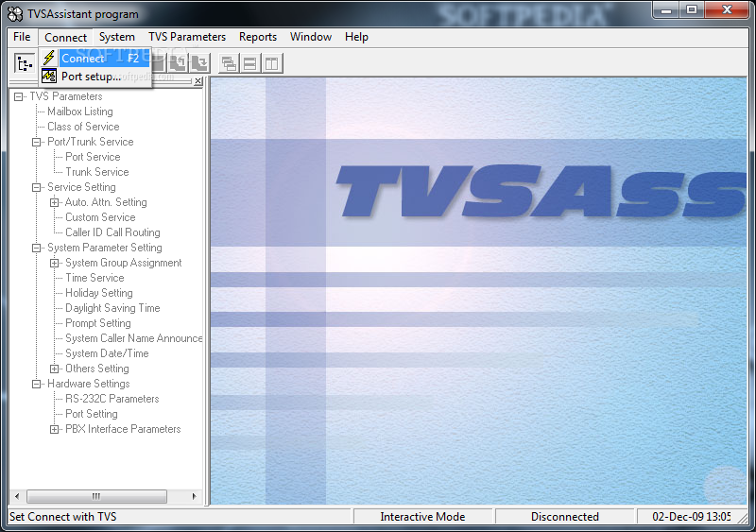This screenshot has height=532, width=756.
Task: Toggle the tree view toolbar icon
Action: pyautogui.click(x=25, y=63)
